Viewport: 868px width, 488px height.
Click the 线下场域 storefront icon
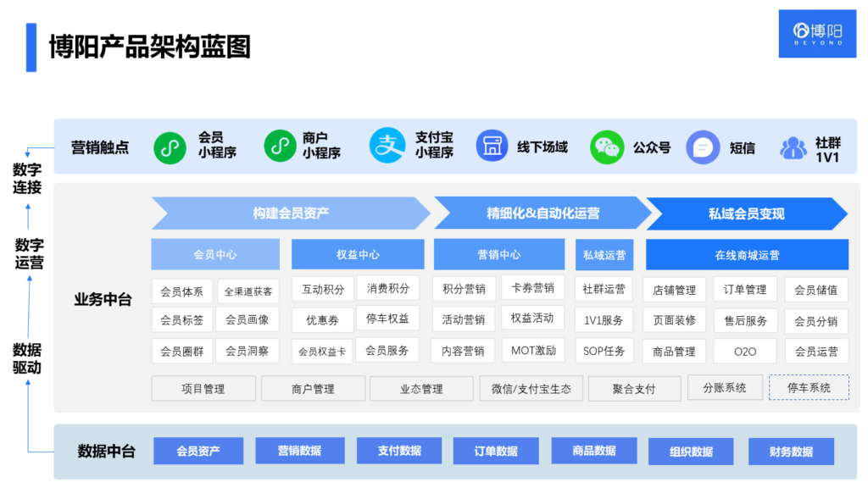492,147
